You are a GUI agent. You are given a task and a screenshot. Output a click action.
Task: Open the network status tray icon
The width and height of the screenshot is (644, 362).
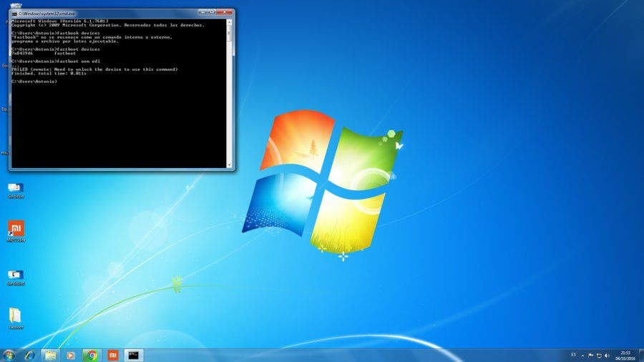pyautogui.click(x=599, y=356)
